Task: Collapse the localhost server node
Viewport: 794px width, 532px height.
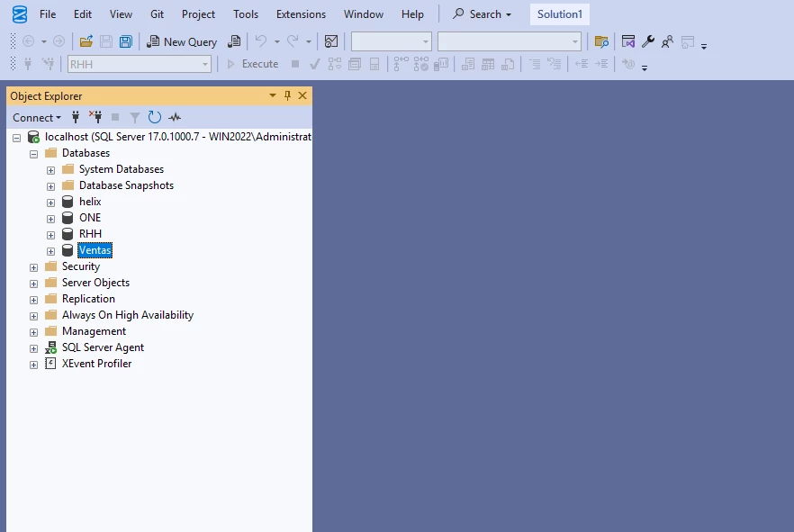Action: pos(17,138)
